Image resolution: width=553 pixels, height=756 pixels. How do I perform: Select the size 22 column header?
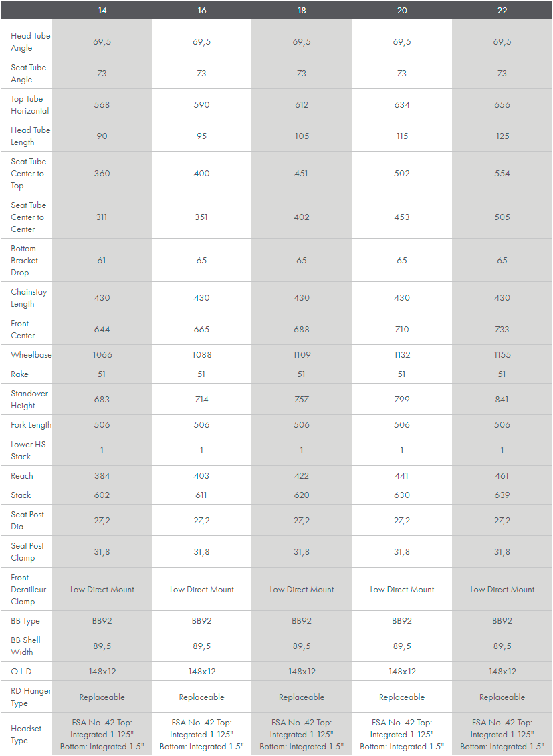click(x=502, y=10)
